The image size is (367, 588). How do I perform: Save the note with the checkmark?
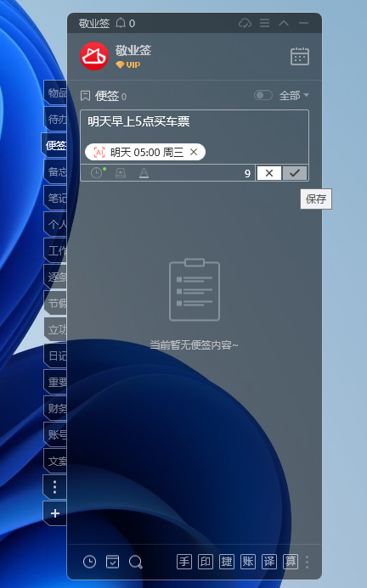[295, 173]
